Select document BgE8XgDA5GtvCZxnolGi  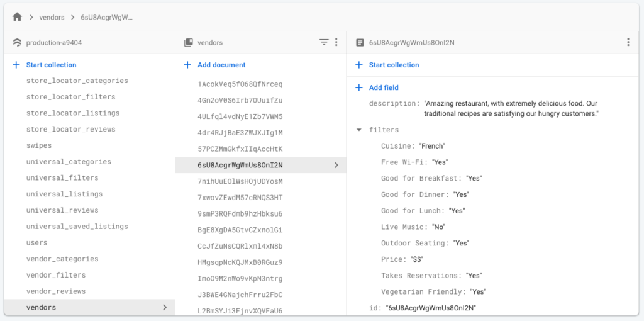(x=240, y=230)
